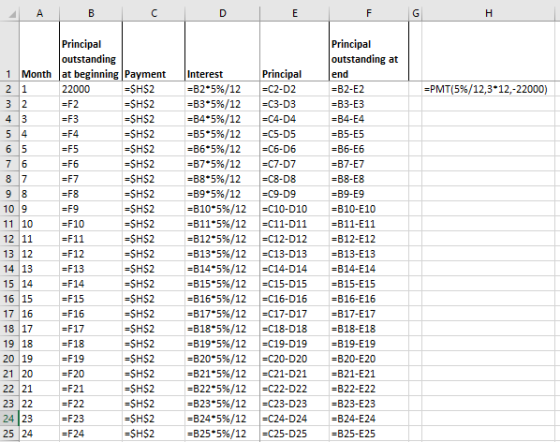560x442 pixels.
Task: Select column H header
Action: click(489, 14)
